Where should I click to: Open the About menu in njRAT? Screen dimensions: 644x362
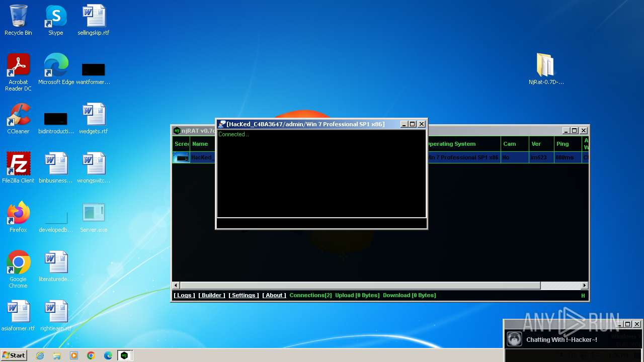pyautogui.click(x=274, y=295)
